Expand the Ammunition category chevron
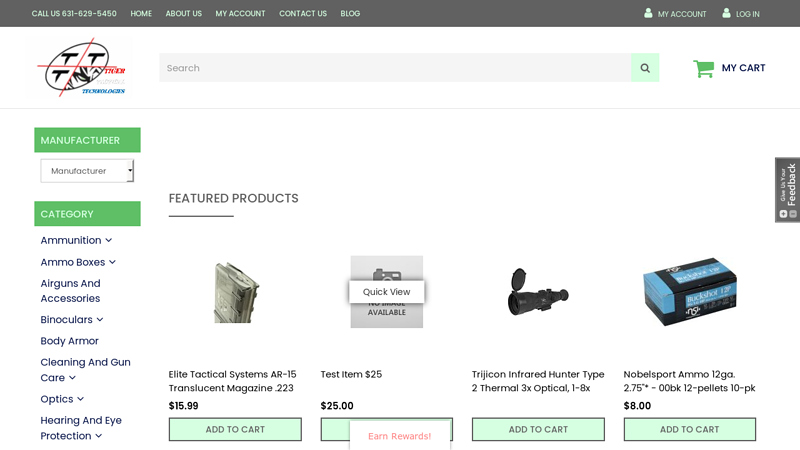Screen dimensions: 800x450 pyautogui.click(x=109, y=240)
